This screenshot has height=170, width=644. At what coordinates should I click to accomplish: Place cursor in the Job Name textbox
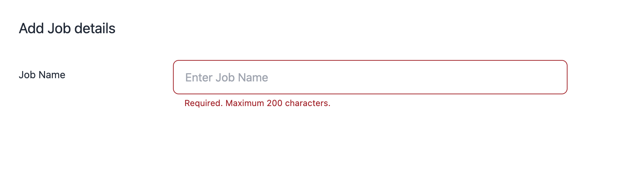click(x=370, y=77)
